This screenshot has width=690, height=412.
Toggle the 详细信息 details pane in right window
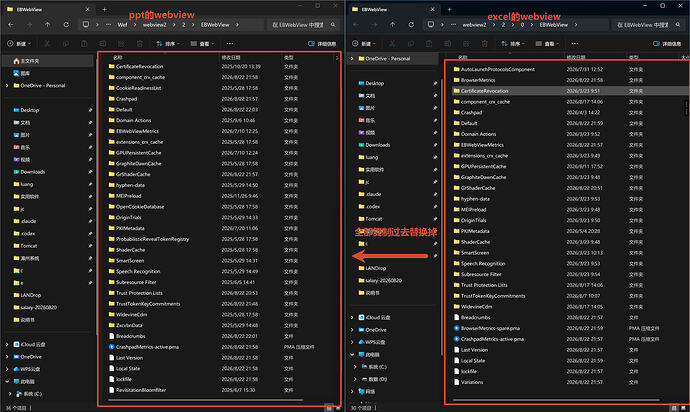667,44
